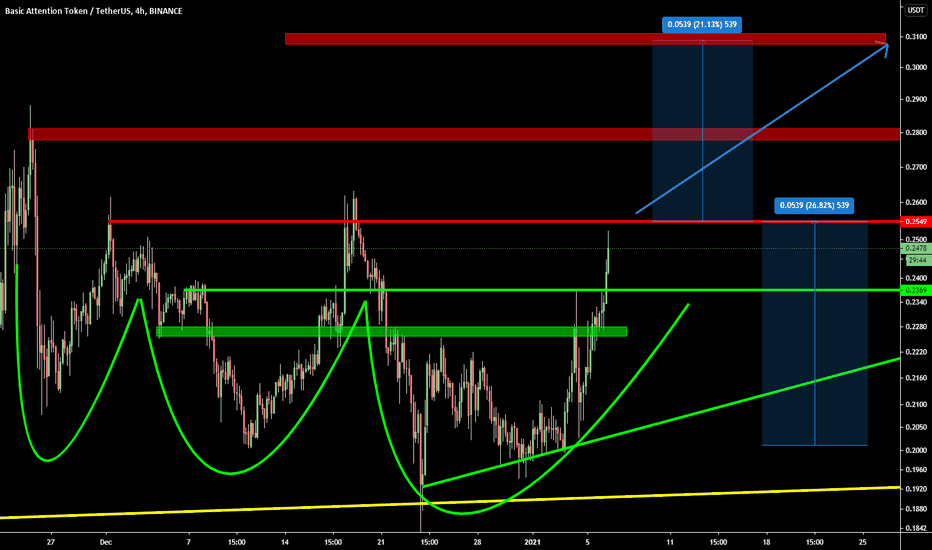The image size is (932, 550).
Task: Click the 0.2050 price axis label
Action: point(916,427)
